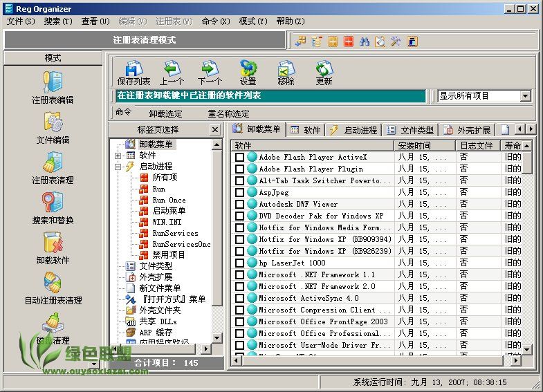The image size is (543, 392).
Task: Click the 移除 remove icon
Action: point(286,73)
